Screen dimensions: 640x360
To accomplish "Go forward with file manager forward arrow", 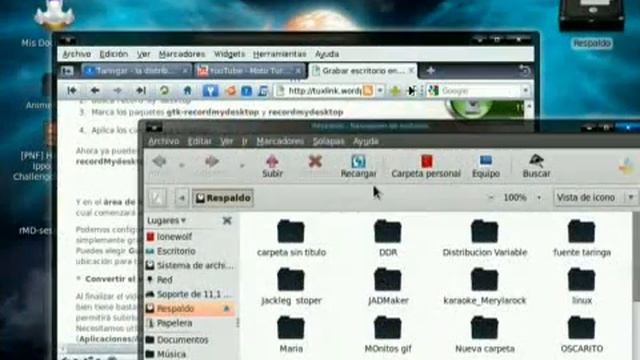I will [212, 162].
